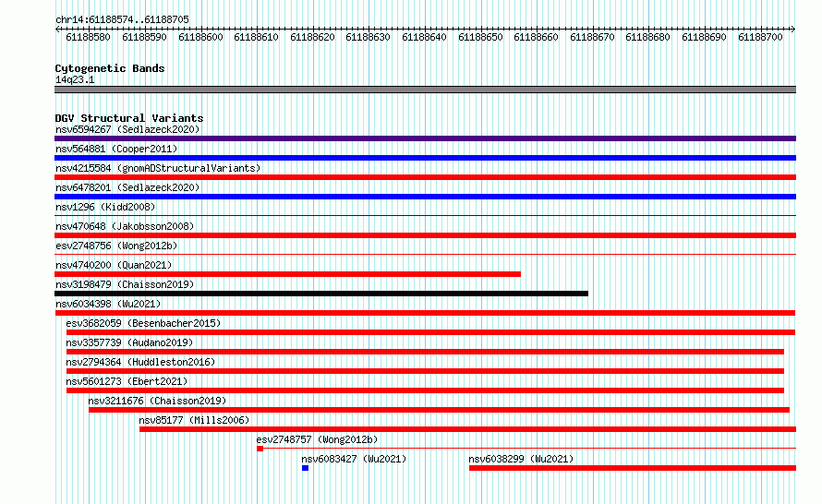Open nsv5601273 (Ebert2021) variant label
Image resolution: width=822 pixels, height=504 pixels.
(127, 381)
